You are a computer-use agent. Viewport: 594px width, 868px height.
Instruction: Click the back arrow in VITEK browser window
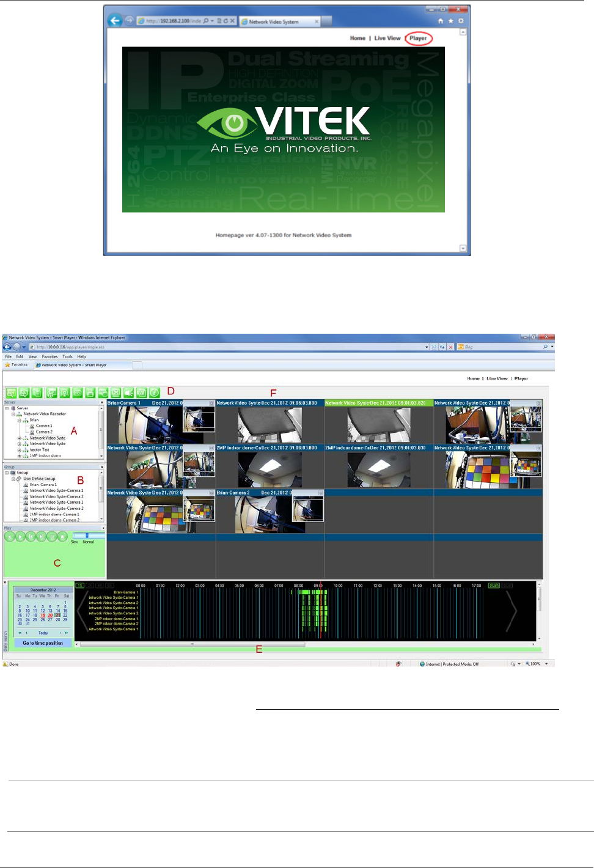coord(114,20)
